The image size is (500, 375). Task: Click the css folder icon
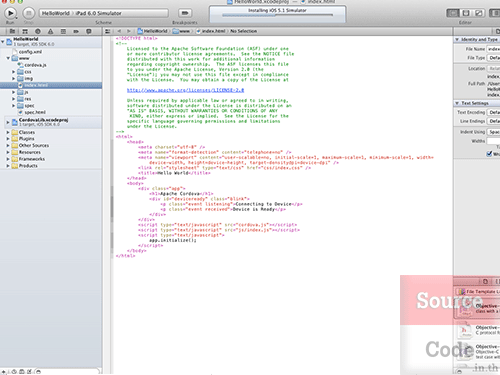pyautogui.click(x=20, y=72)
